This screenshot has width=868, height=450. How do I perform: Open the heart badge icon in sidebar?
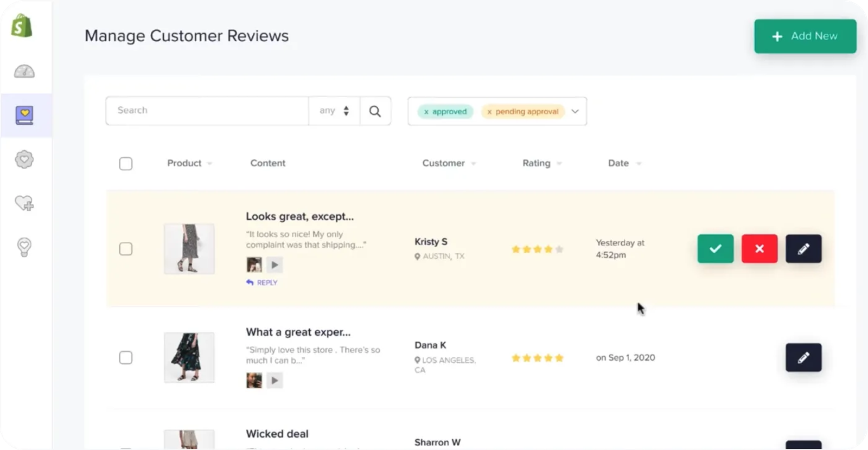(24, 159)
